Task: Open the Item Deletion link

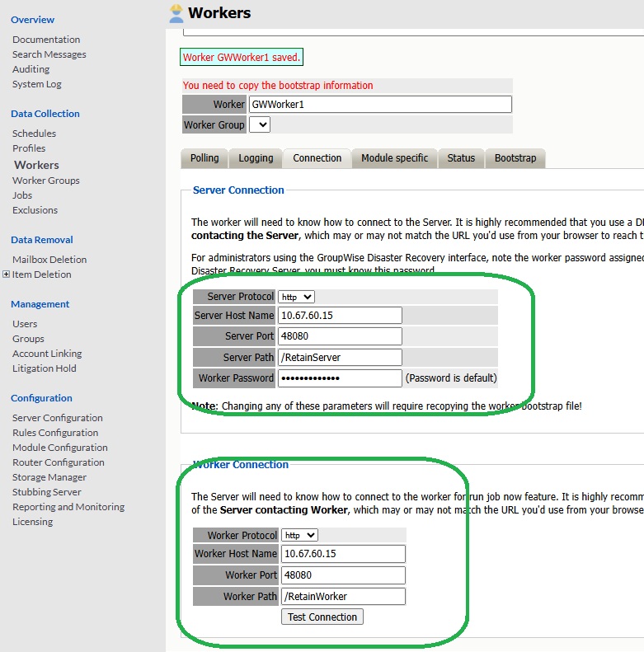Action: [x=41, y=274]
